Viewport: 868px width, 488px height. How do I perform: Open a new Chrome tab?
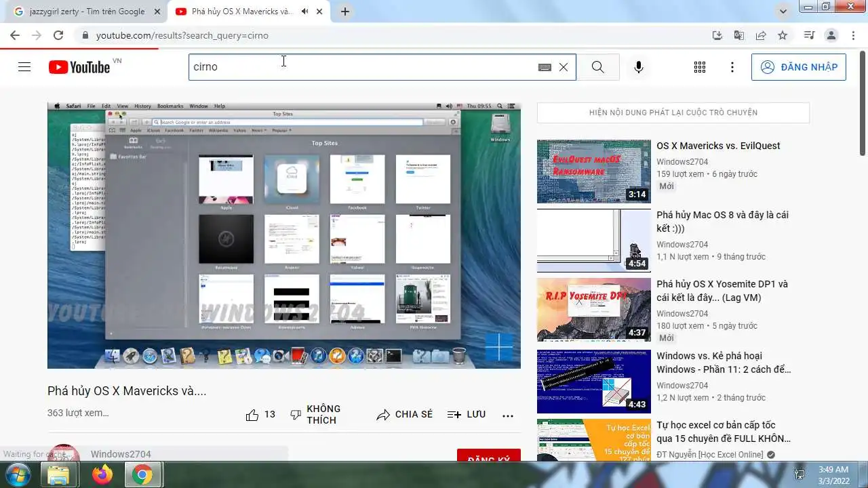[x=345, y=12]
